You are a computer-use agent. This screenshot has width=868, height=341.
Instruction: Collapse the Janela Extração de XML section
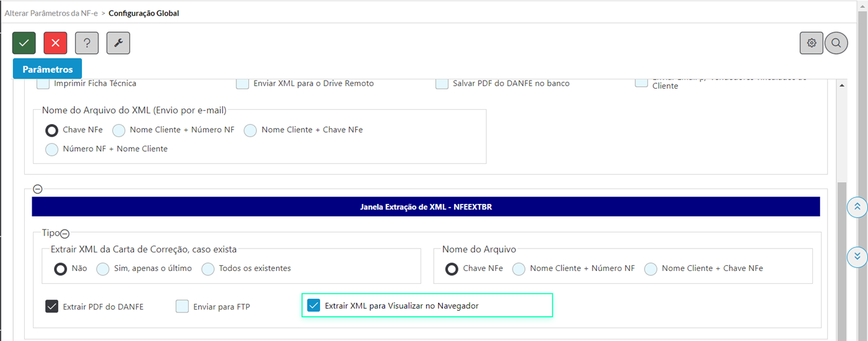point(37,189)
